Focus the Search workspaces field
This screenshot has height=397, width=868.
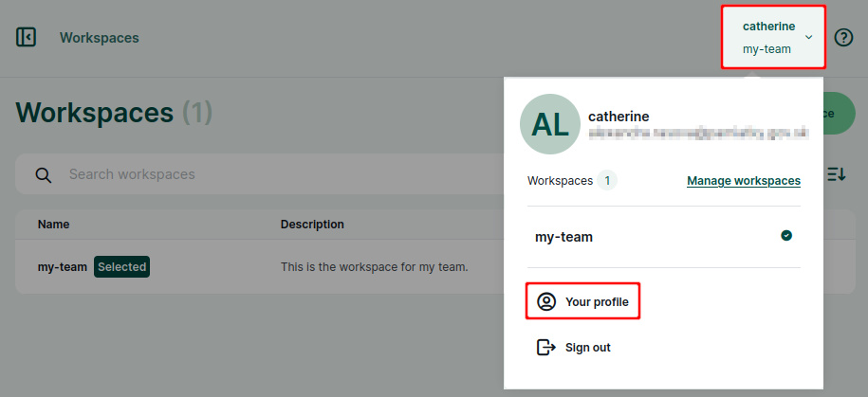tap(260, 174)
